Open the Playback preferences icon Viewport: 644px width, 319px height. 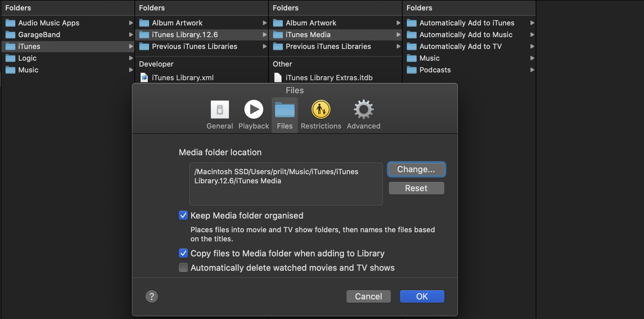[254, 109]
